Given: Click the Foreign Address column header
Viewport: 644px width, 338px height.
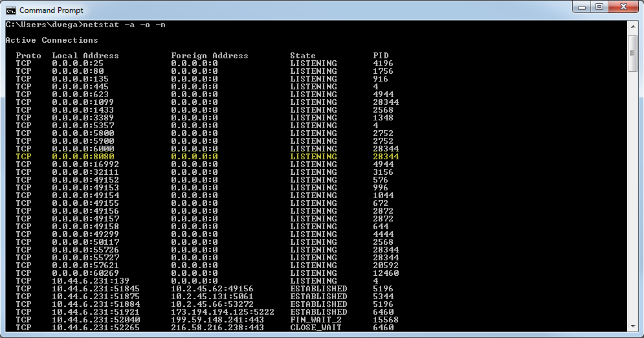Looking at the screenshot, I should (210, 56).
